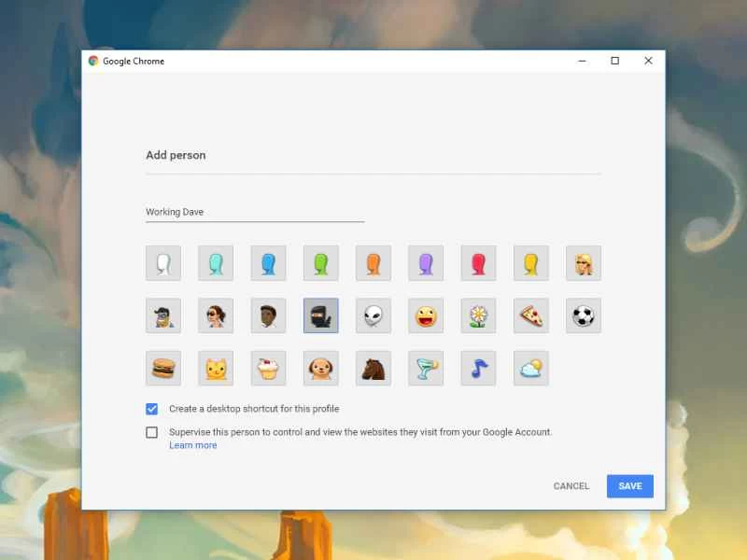
Task: Select the cocktail glass avatar
Action: click(425, 367)
